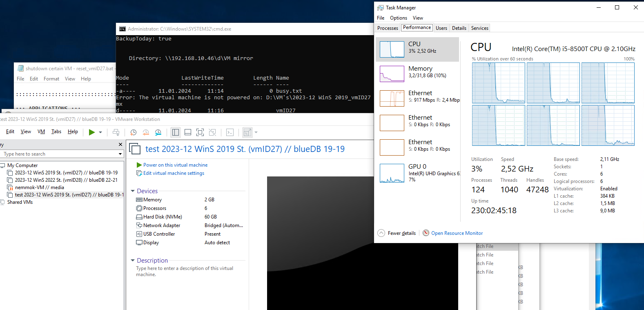Close the VMware library panel
The image size is (644, 310).
click(120, 145)
